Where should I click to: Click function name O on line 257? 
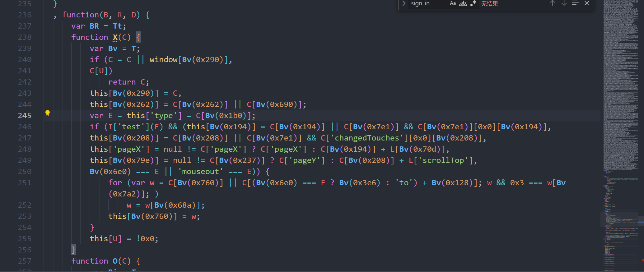115,261
